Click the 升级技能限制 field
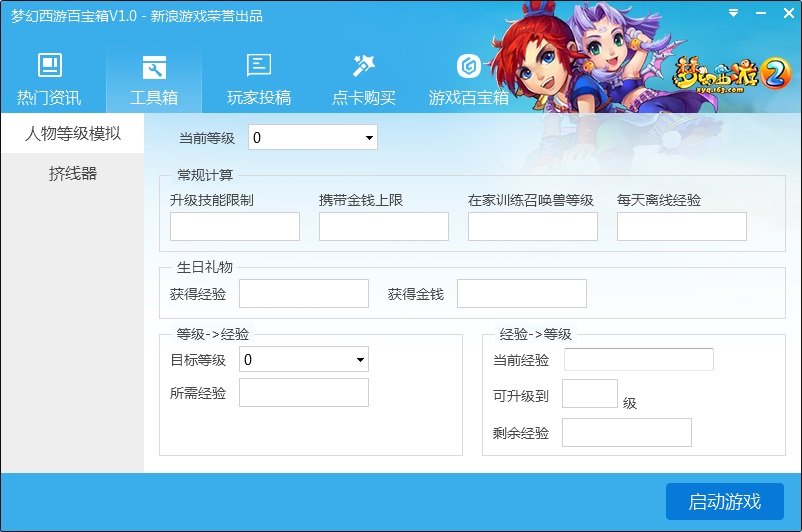 (235, 227)
